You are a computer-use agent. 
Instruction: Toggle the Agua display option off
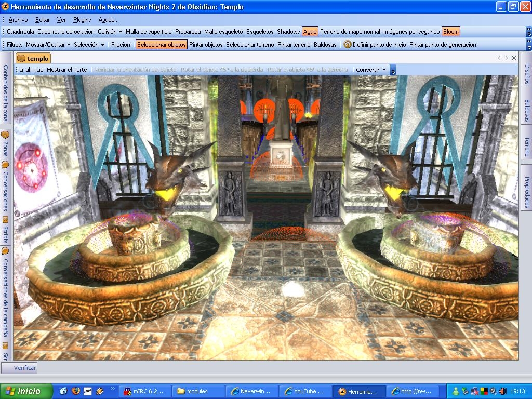click(x=310, y=32)
